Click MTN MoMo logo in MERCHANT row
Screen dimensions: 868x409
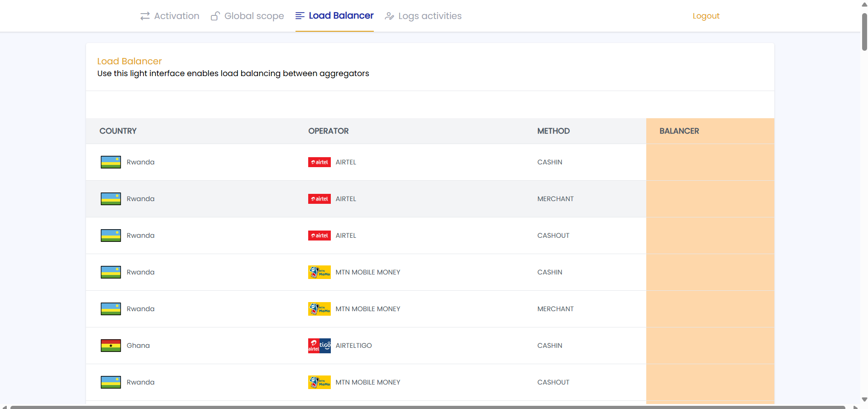pyautogui.click(x=319, y=309)
